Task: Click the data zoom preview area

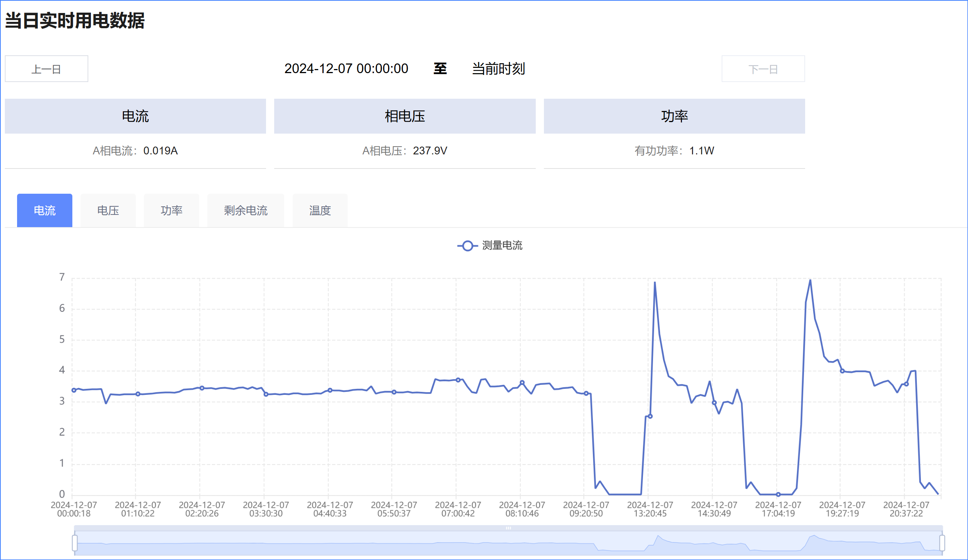Action: [384, 543]
